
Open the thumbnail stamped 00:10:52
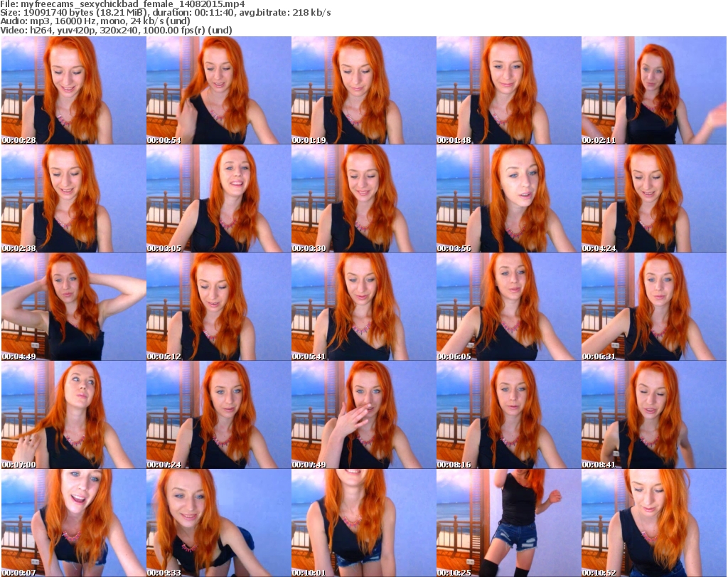pyautogui.click(x=654, y=523)
